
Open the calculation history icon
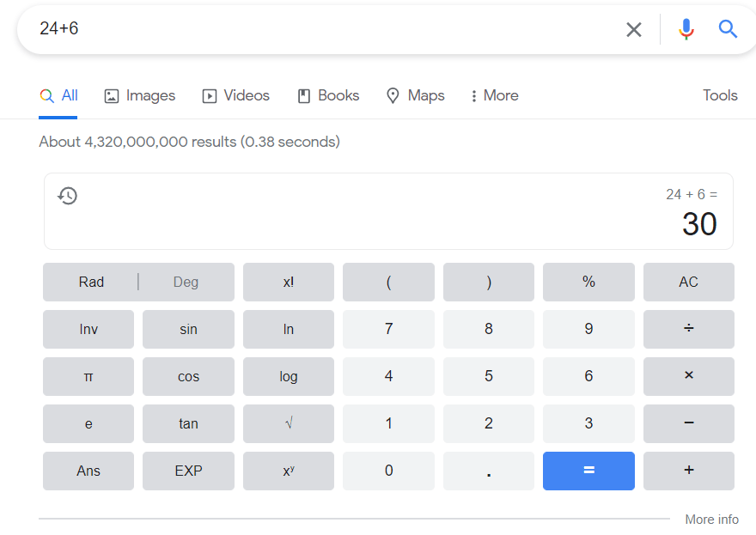click(x=67, y=196)
